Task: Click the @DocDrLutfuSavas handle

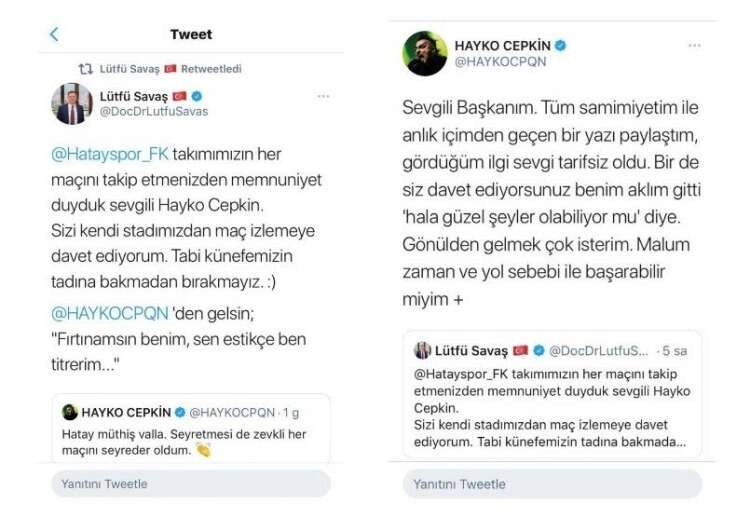Action: [153, 111]
